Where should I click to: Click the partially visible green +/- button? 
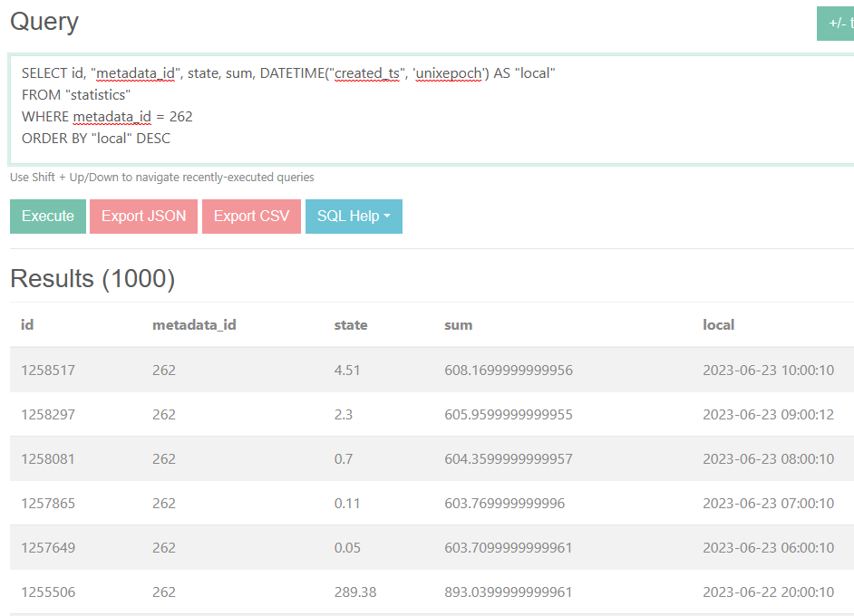coord(836,24)
